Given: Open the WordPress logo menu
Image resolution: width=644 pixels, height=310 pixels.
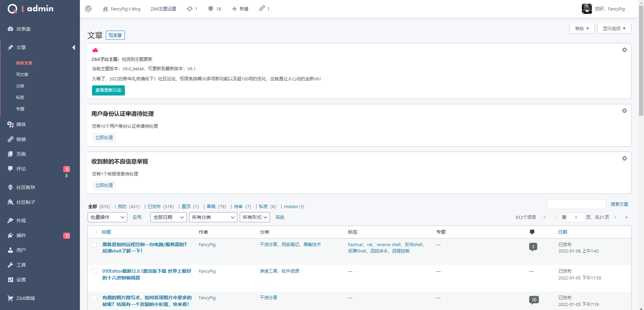Looking at the screenshot, I should [88, 9].
